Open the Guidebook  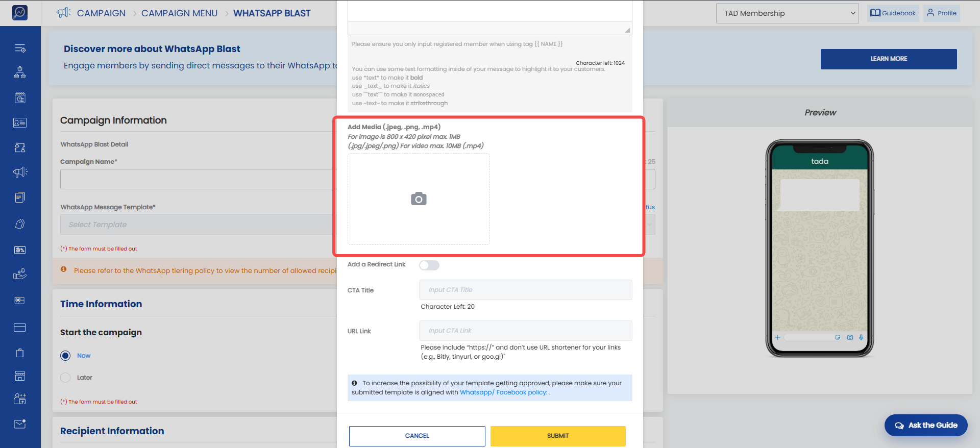[893, 13]
